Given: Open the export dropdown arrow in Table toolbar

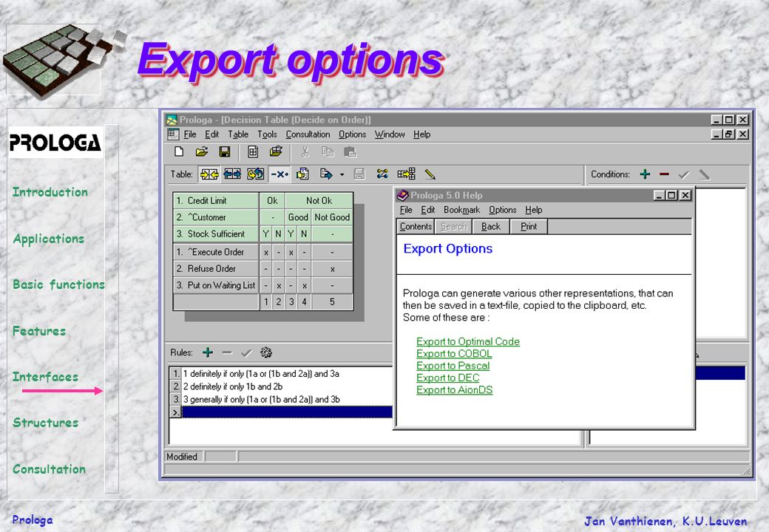Looking at the screenshot, I should (342, 175).
